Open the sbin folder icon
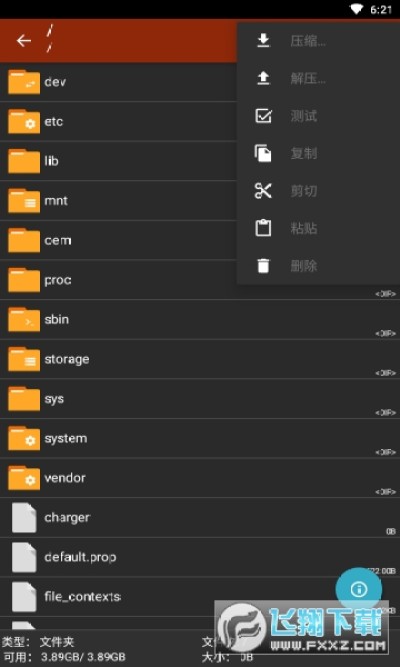This screenshot has height=667, width=400. point(24,319)
